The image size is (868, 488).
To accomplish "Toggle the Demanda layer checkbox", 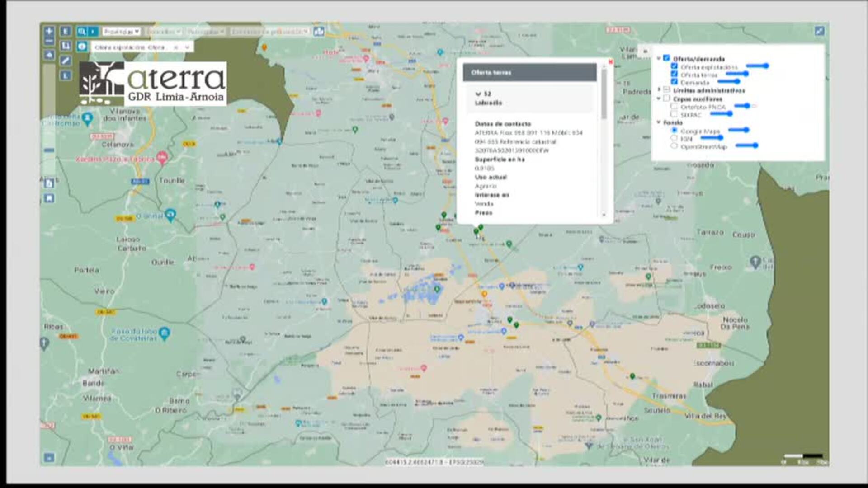I will point(674,82).
